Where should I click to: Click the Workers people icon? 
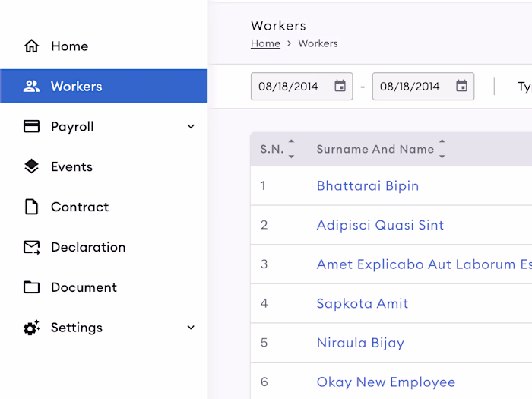[32, 86]
